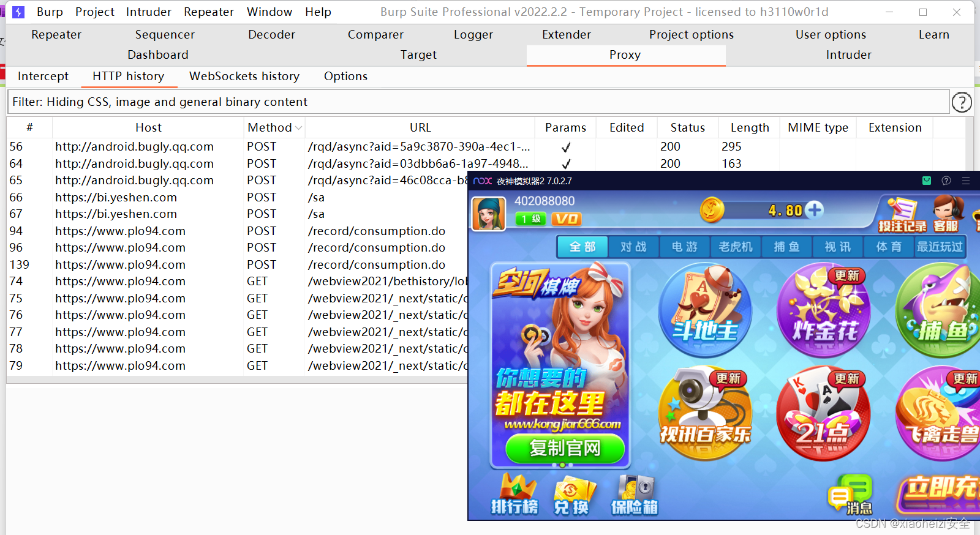Open the Learn tab
The image size is (980, 535).
point(934,35)
